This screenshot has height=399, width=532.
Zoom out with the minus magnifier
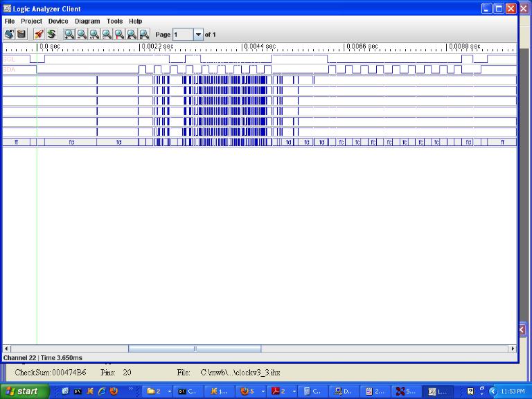click(x=82, y=34)
